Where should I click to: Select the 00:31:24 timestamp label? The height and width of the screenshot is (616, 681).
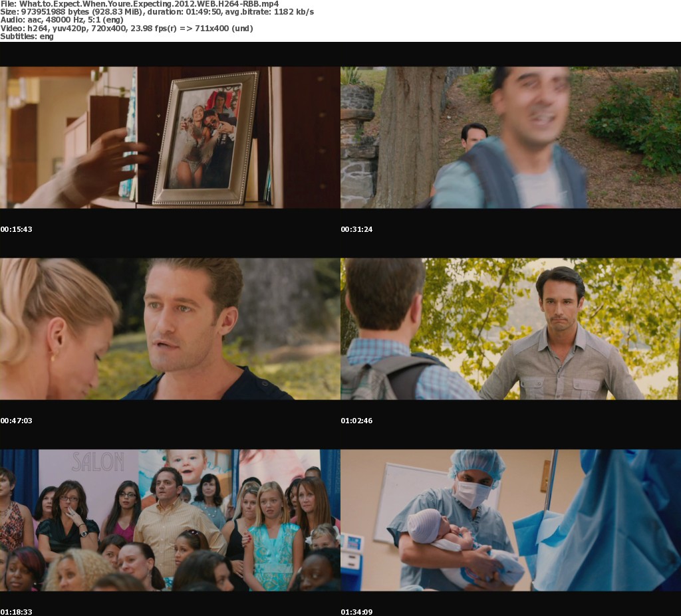click(x=357, y=229)
